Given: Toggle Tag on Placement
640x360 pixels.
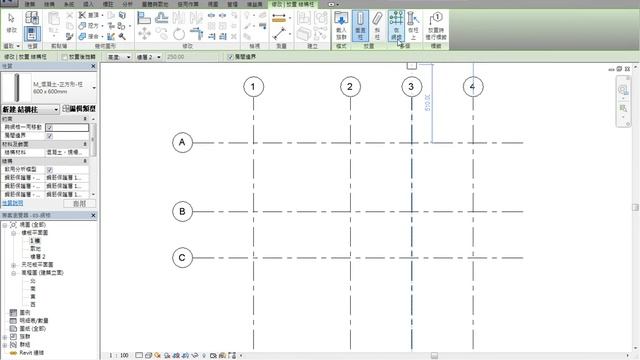Looking at the screenshot, I should coord(436,25).
